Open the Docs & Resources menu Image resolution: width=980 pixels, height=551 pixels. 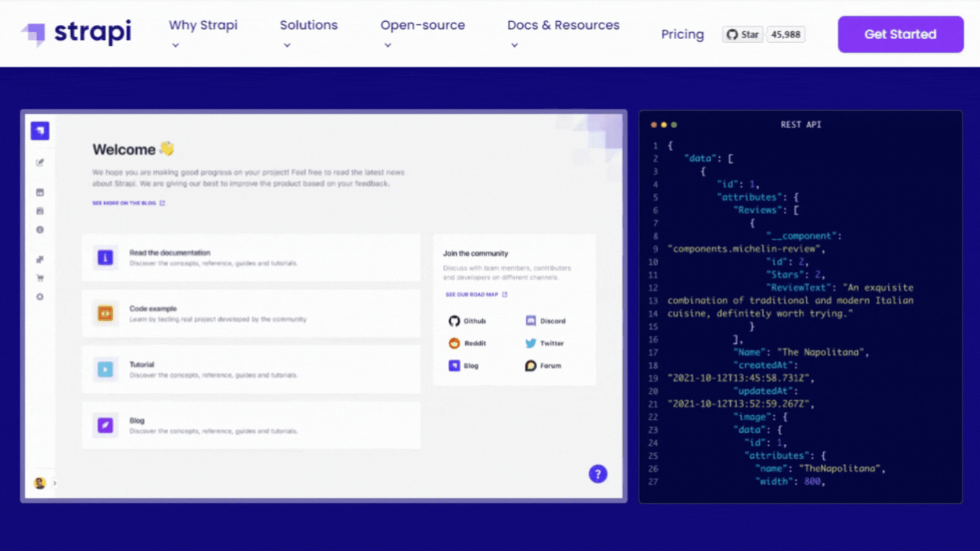(563, 25)
